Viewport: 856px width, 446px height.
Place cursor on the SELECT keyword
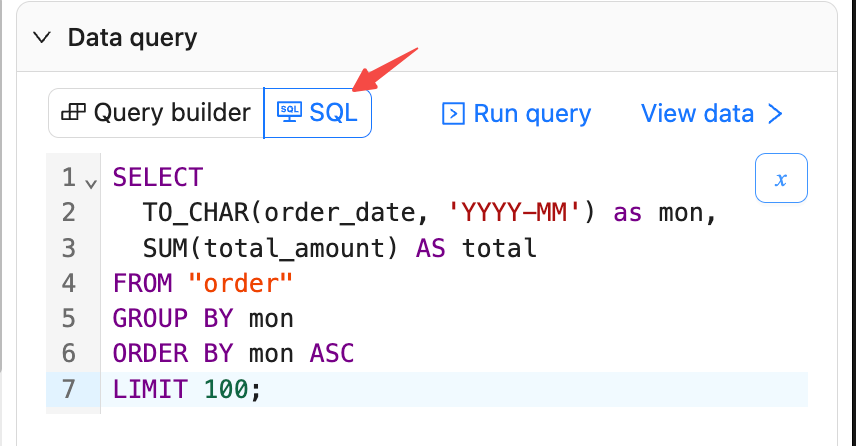[158, 178]
